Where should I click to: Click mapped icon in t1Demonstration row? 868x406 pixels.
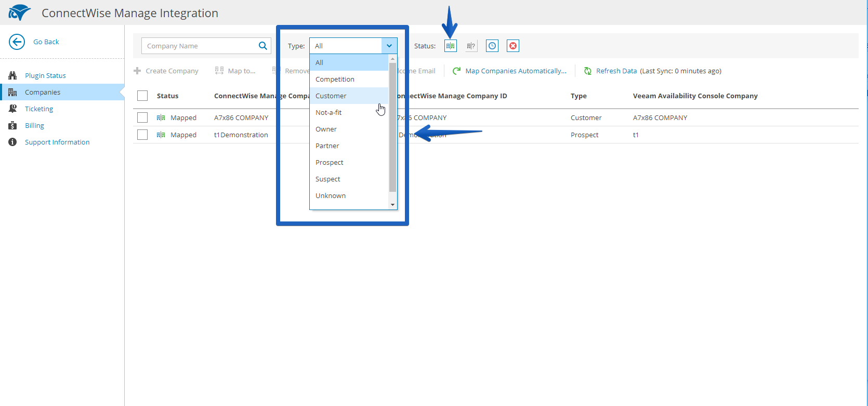pos(161,135)
